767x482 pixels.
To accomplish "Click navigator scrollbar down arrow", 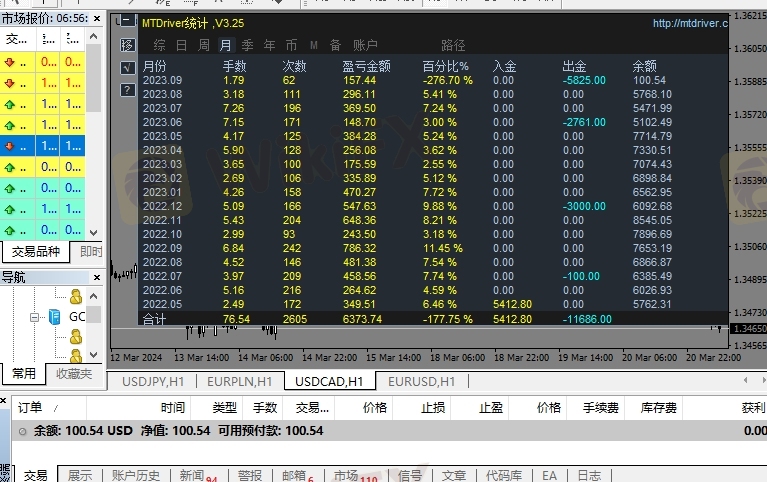I will [94, 354].
